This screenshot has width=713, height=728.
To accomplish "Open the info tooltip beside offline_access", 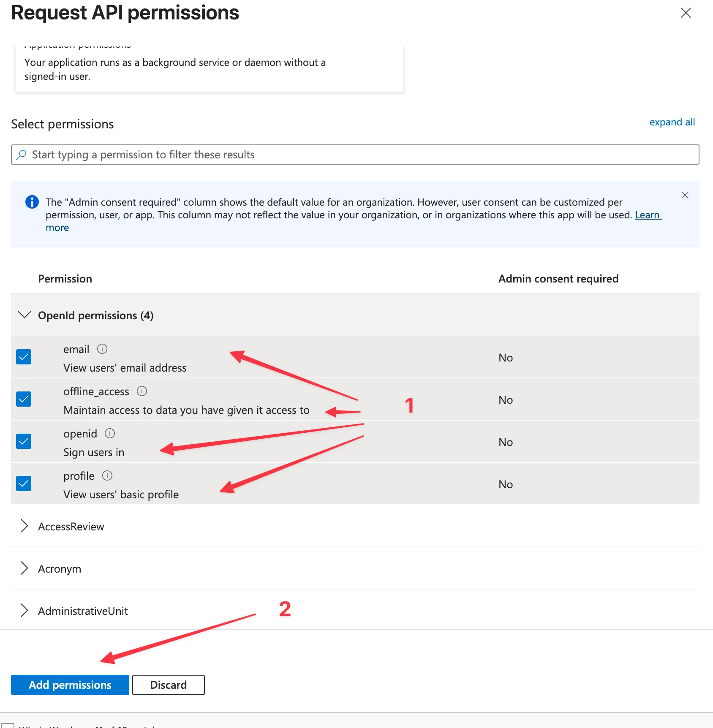I will [x=142, y=391].
